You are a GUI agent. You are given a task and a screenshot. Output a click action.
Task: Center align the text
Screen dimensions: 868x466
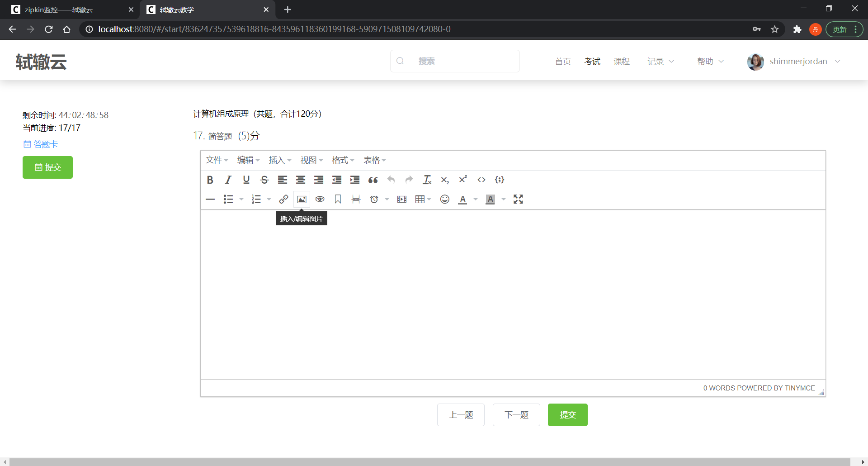(301, 180)
